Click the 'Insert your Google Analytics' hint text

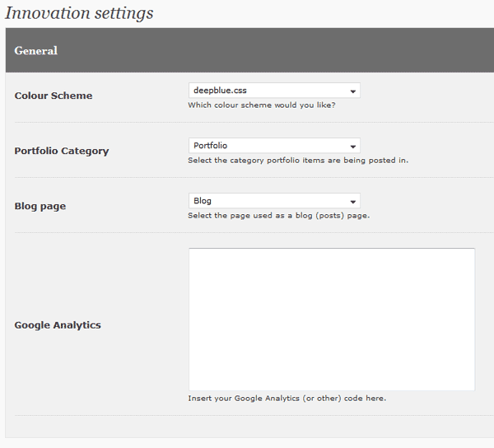[x=287, y=399]
